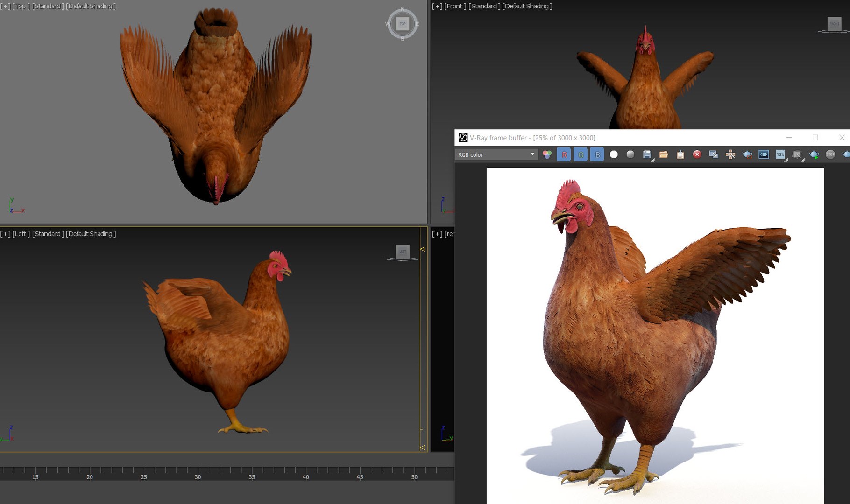Viewport: 850px width, 504px height.
Task: Open Top viewport [Standard] menu
Action: tap(48, 6)
